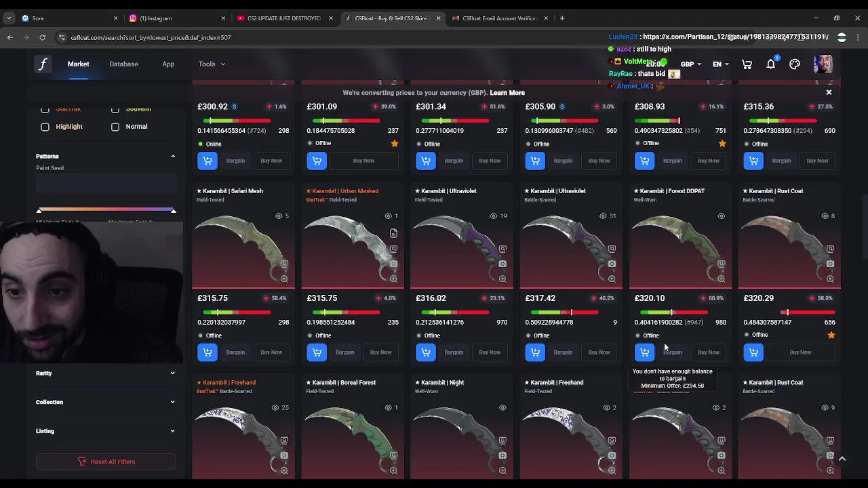868x488 pixels.
Task: Click the CSFloat logo icon
Action: pyautogui.click(x=43, y=64)
